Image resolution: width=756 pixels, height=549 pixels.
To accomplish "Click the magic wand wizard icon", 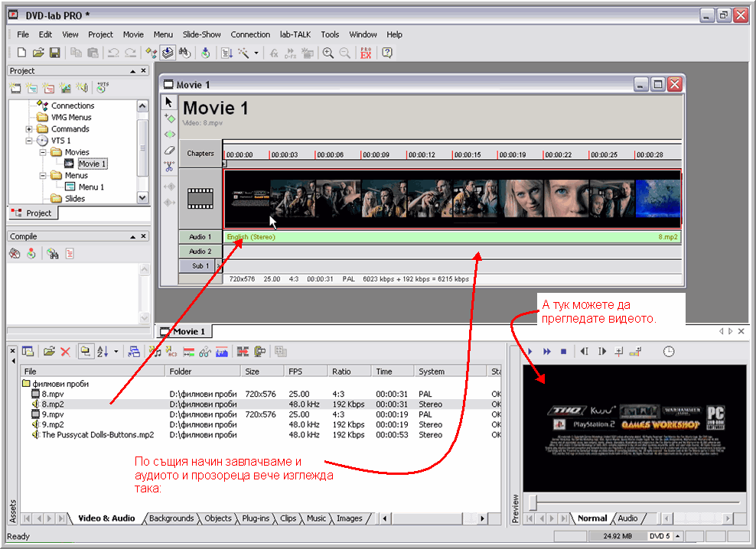I will 243,53.
